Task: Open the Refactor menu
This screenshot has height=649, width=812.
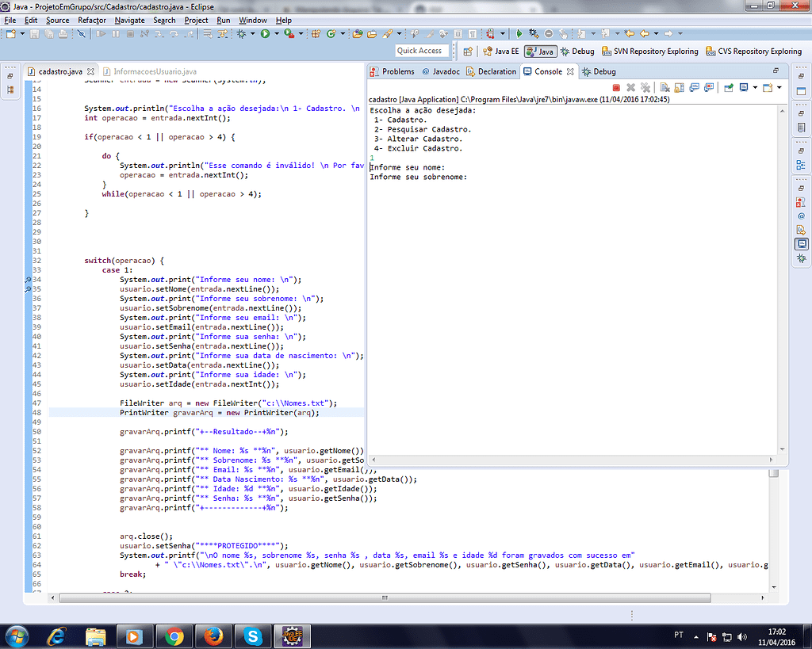Action: [x=92, y=20]
